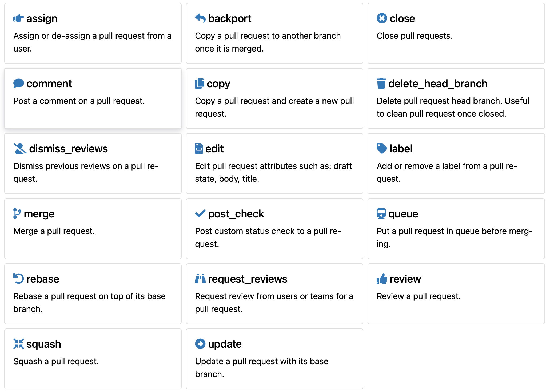The width and height of the screenshot is (550, 392).
Task: Open the merge action heading
Action: click(39, 214)
